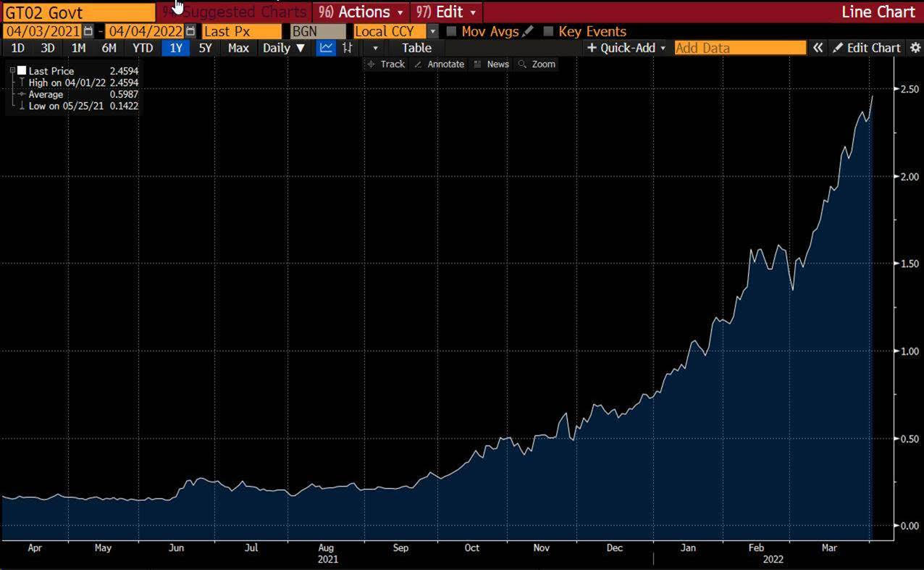Open Suggested Charts
Image resolution: width=924 pixels, height=570 pixels.
coord(235,12)
